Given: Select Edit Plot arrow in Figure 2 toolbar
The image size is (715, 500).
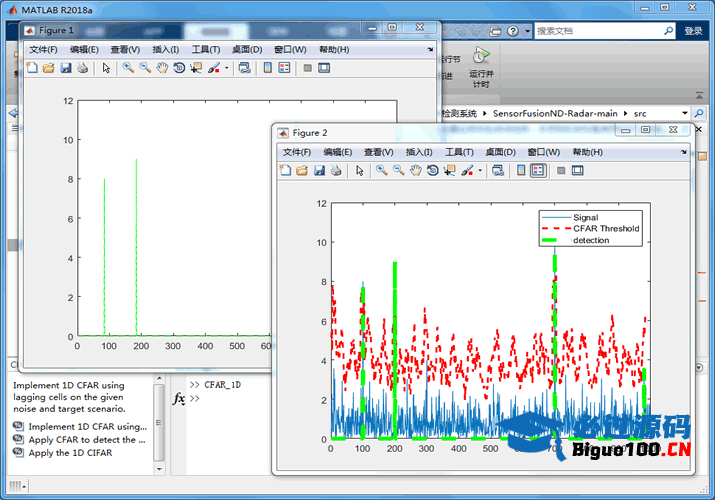Looking at the screenshot, I should point(360,170).
